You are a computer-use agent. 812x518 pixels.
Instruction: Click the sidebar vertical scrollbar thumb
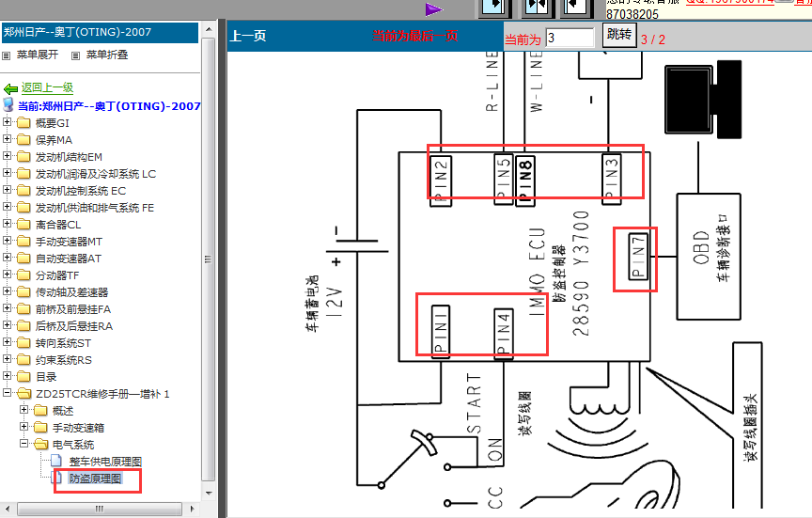pyautogui.click(x=209, y=259)
